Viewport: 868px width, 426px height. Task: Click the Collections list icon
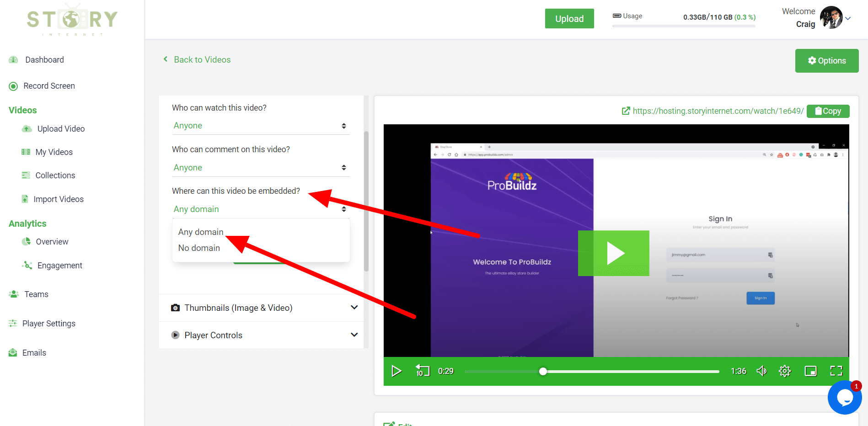click(x=26, y=176)
